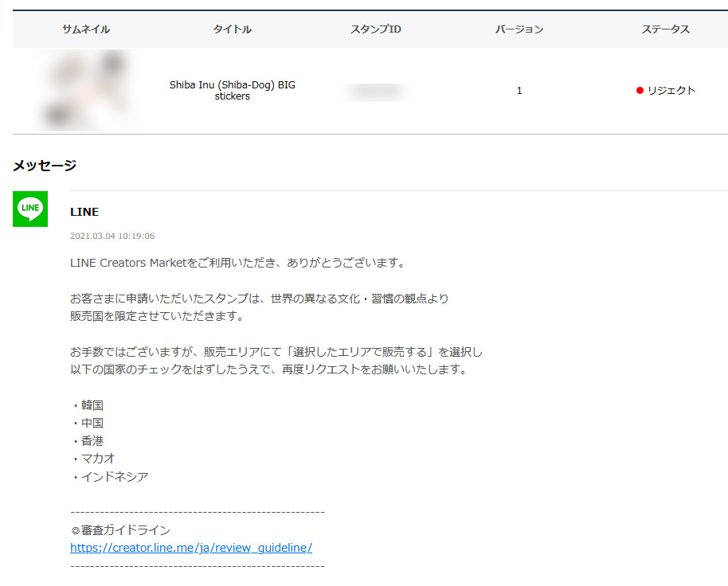728x586 pixels.
Task: Click the スタンプID column header
Action: point(376,29)
